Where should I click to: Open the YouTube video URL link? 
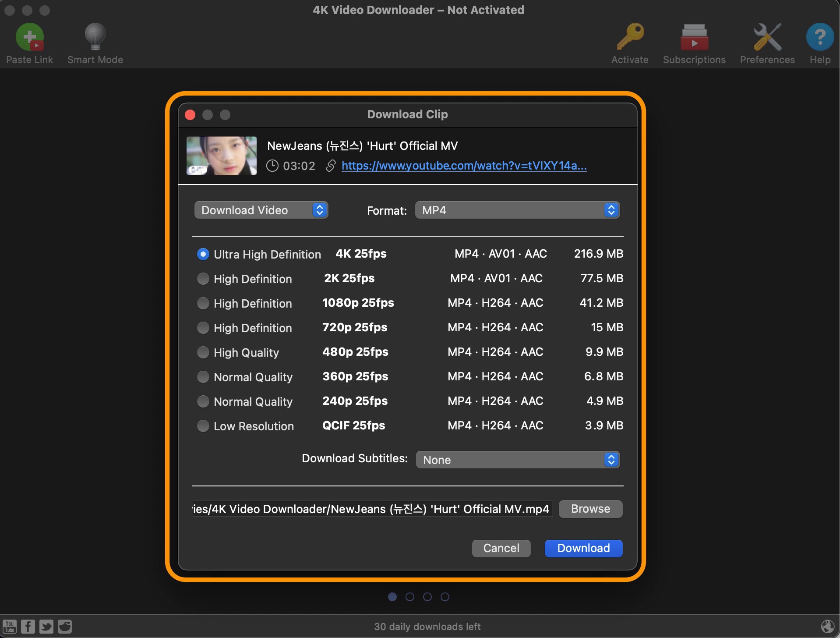[464, 166]
